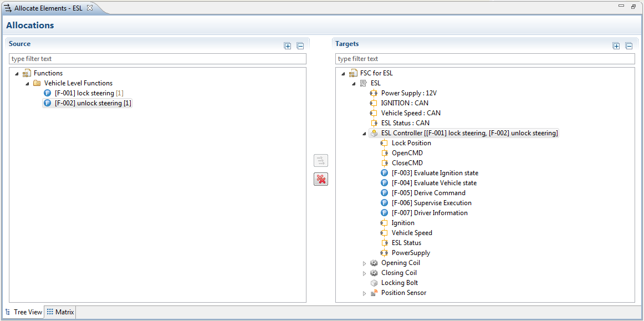The width and height of the screenshot is (644, 321).
Task: Expand the Opening Coil node
Action: pos(364,263)
